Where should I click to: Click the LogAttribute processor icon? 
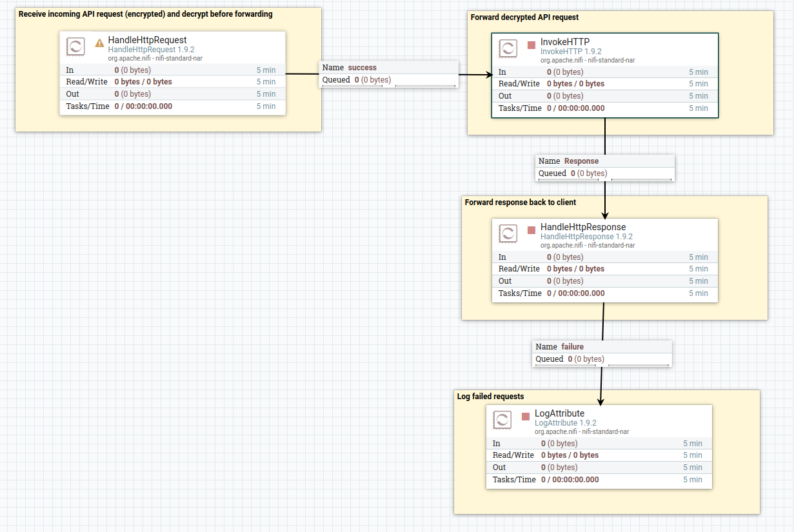(502, 420)
